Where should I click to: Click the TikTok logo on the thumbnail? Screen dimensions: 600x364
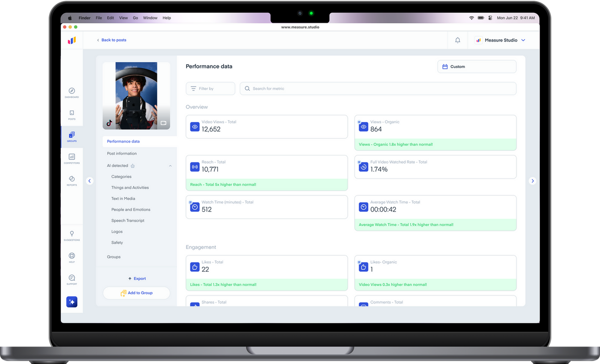(109, 123)
